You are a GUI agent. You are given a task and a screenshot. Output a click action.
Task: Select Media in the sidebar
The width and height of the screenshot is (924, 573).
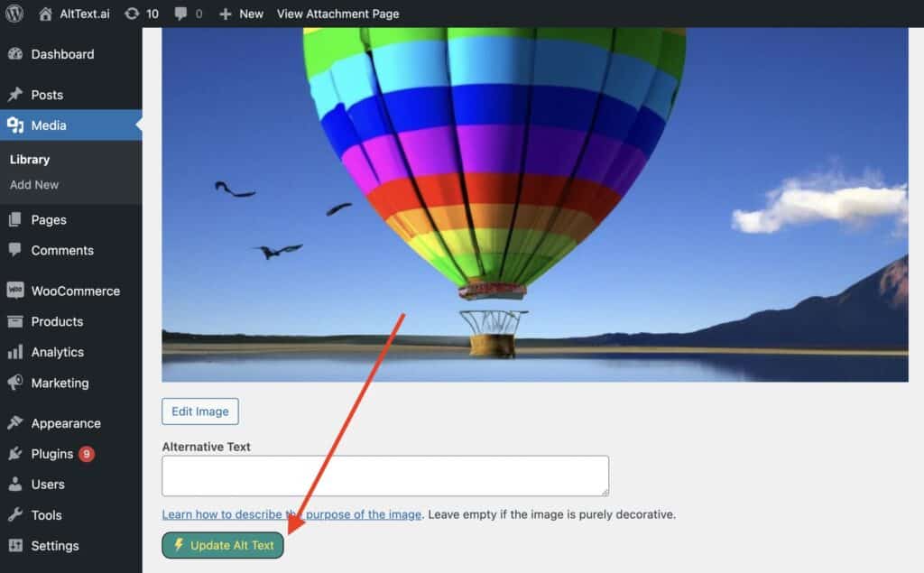49,125
